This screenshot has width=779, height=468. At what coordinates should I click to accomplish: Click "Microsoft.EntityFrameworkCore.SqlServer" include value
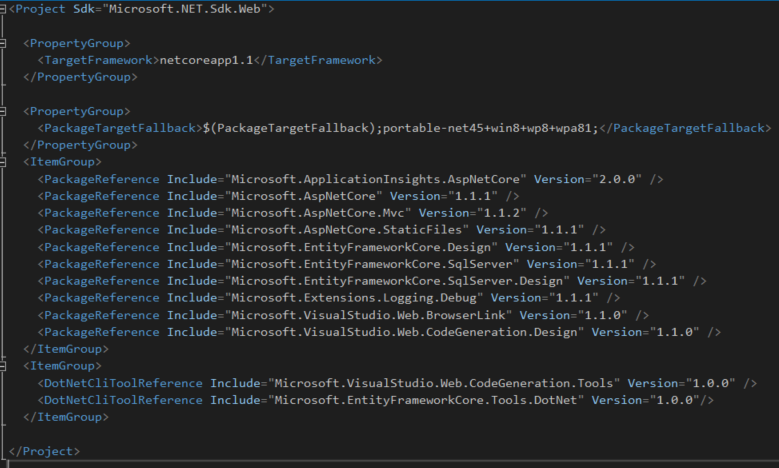tap(372, 264)
